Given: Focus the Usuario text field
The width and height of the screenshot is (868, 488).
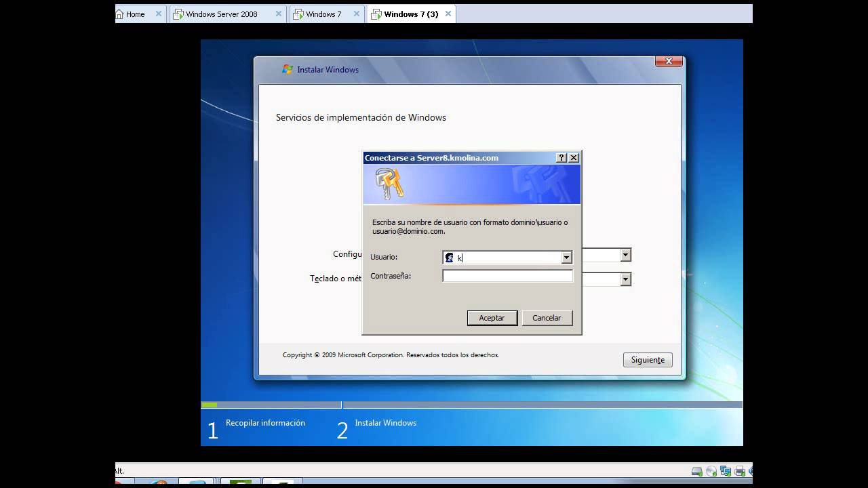Looking at the screenshot, I should (x=508, y=258).
